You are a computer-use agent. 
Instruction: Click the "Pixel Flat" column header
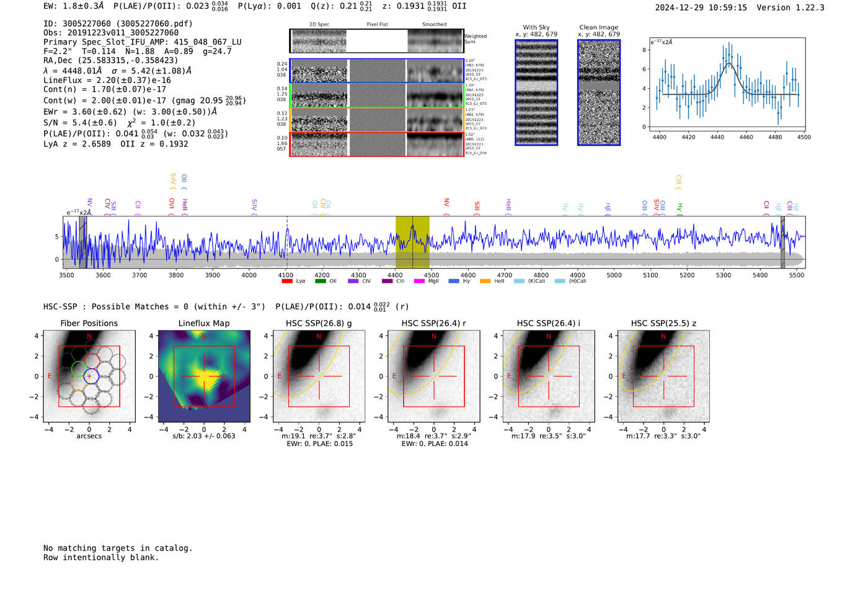[377, 25]
